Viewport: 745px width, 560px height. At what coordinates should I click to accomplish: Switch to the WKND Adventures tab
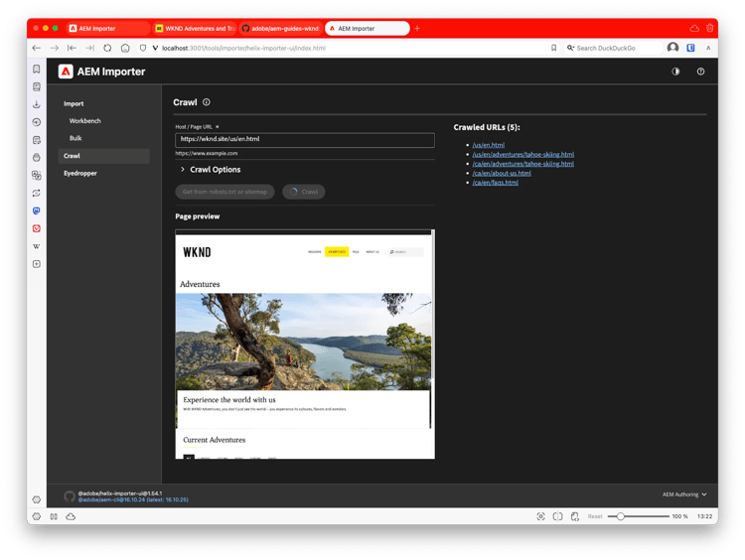tap(195, 29)
